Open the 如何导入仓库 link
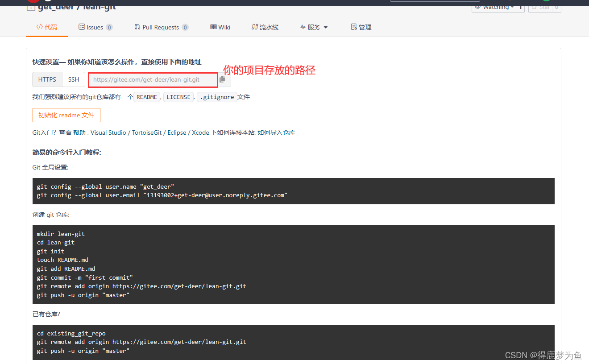589x364 pixels. click(276, 132)
